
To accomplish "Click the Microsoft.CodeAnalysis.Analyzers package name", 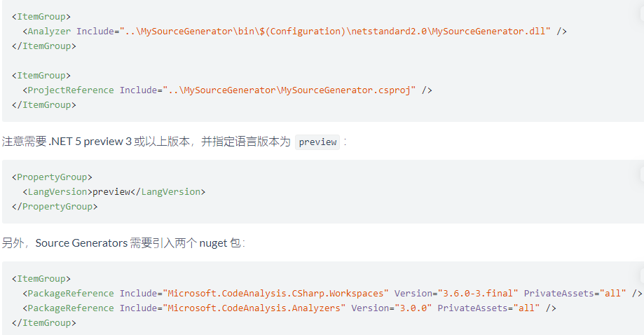I will point(254,308).
